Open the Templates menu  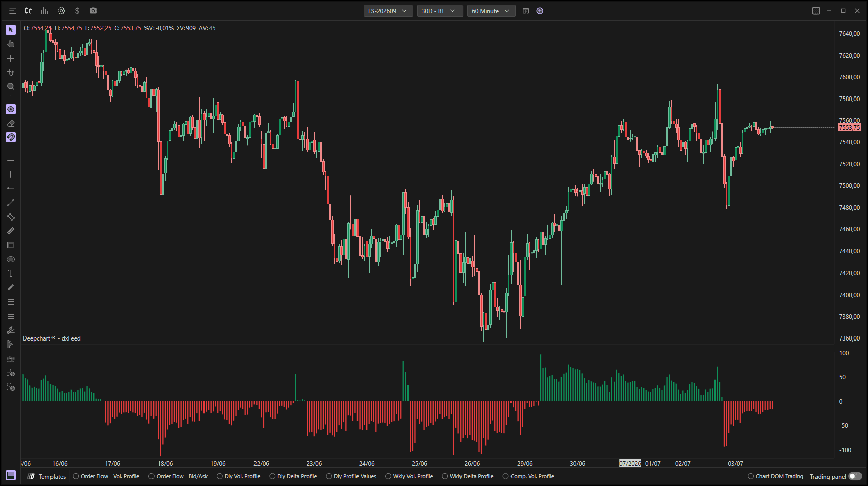tap(46, 476)
